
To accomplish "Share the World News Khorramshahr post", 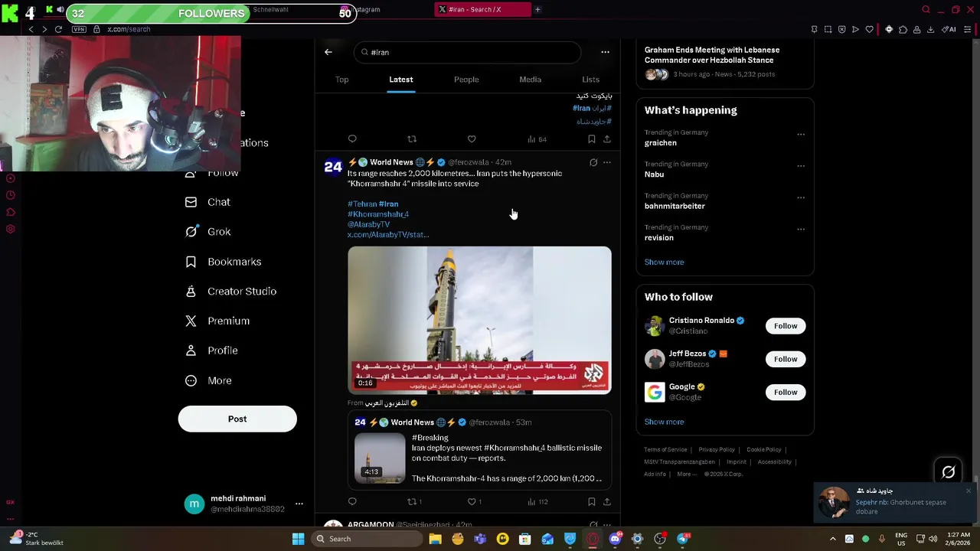I will tap(607, 501).
